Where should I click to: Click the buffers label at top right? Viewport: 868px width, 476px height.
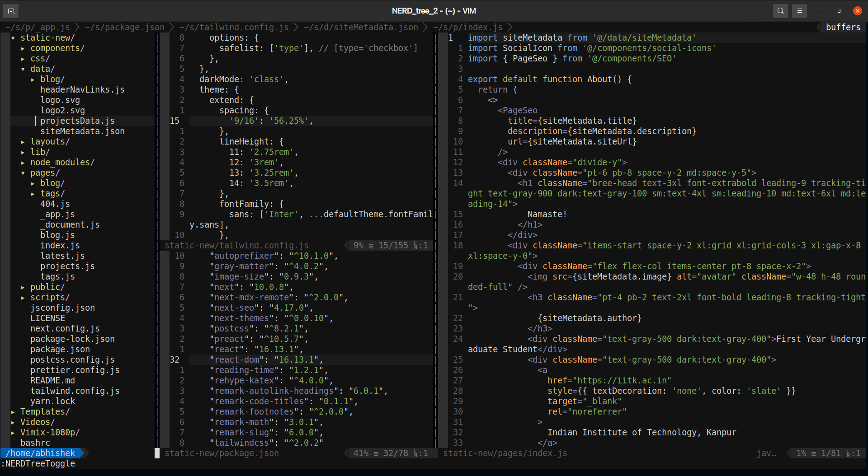pyautogui.click(x=843, y=27)
